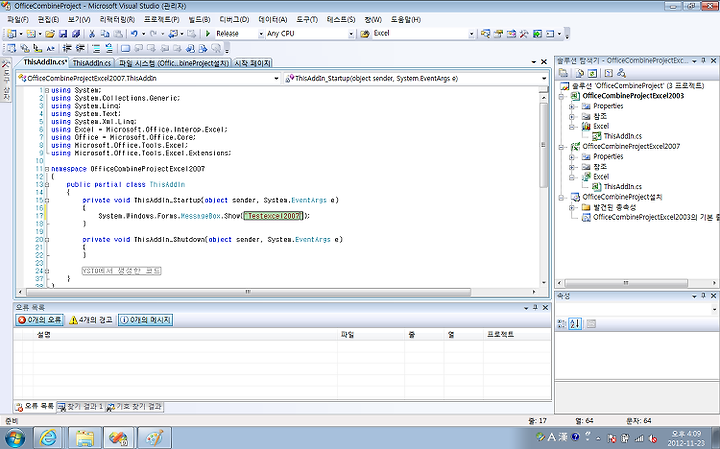720x449 pixels.
Task: Open the Release configuration dropdown
Action: 261,34
